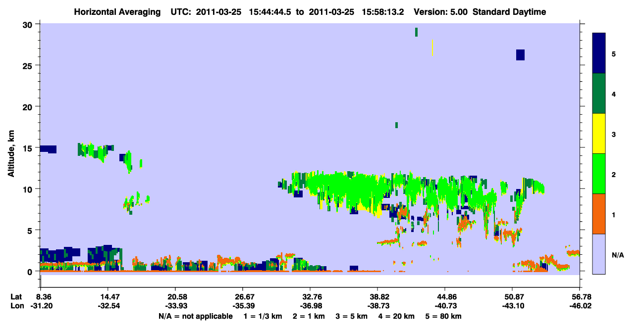
Task: Click the yellow color bar segment 3
Action: coord(599,134)
